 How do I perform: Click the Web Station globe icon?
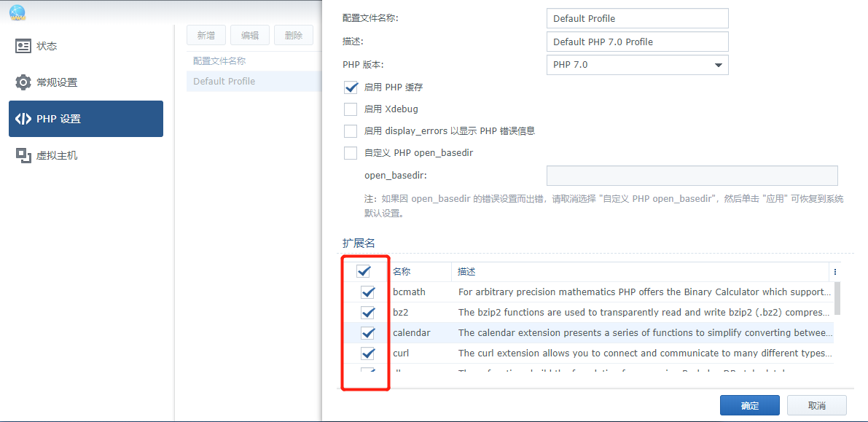point(17,12)
